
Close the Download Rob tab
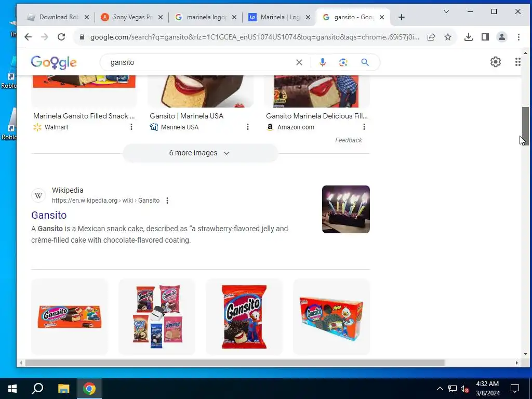(x=87, y=17)
